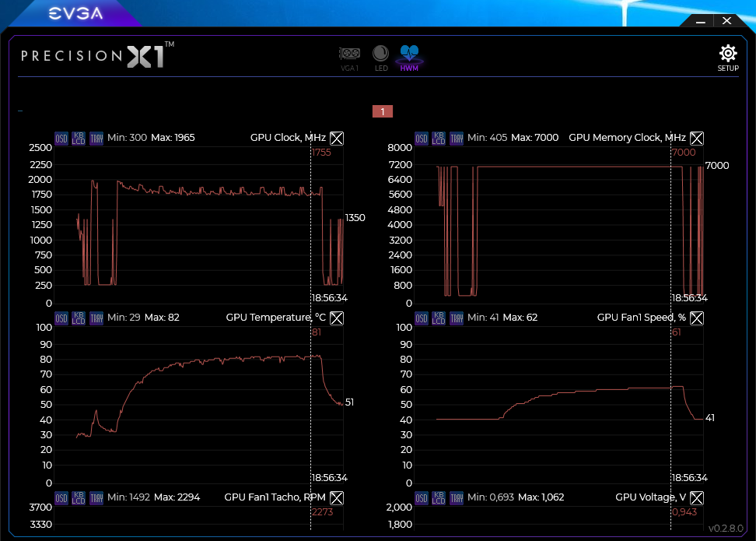The image size is (756, 541).
Task: Click the Max: 7000 memory clock value
Action: coord(534,138)
